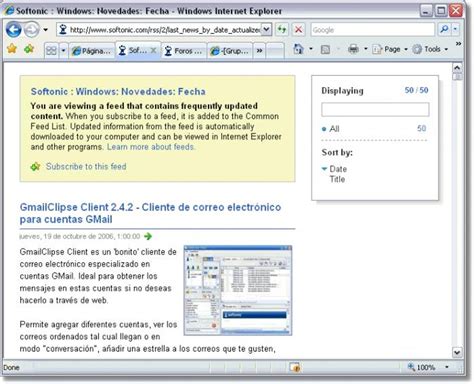Viewport: 474px width, 384px height.
Task: Maximize the Internet Explorer window
Action: (441, 11)
